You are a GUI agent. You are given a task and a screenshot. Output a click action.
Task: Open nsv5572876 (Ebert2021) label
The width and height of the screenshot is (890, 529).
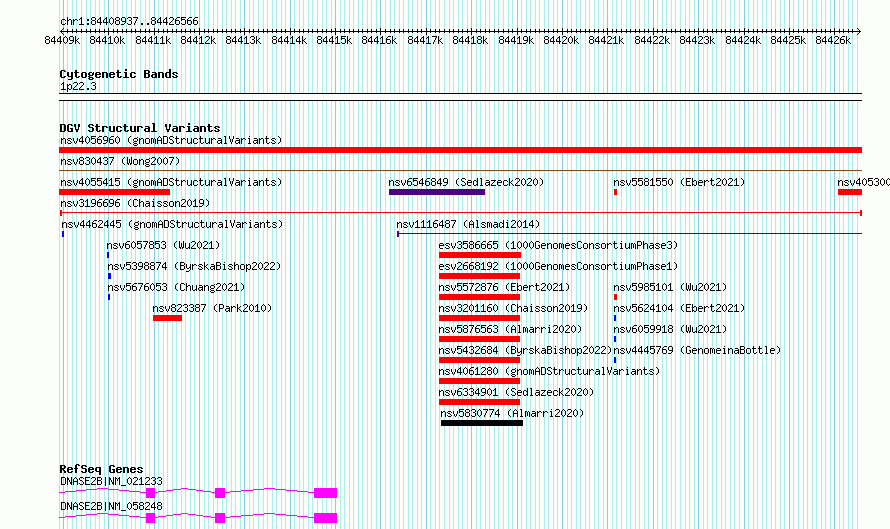tap(504, 287)
